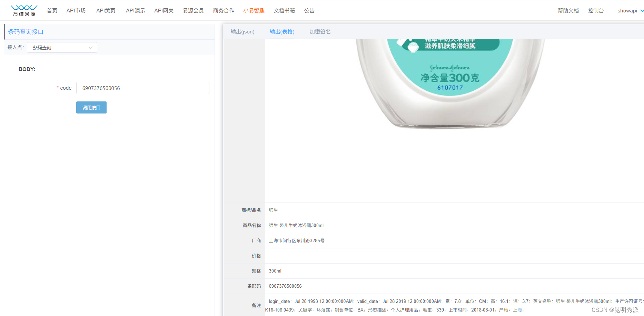Select API演示 menu item
This screenshot has width=644, height=316.
coord(135,11)
